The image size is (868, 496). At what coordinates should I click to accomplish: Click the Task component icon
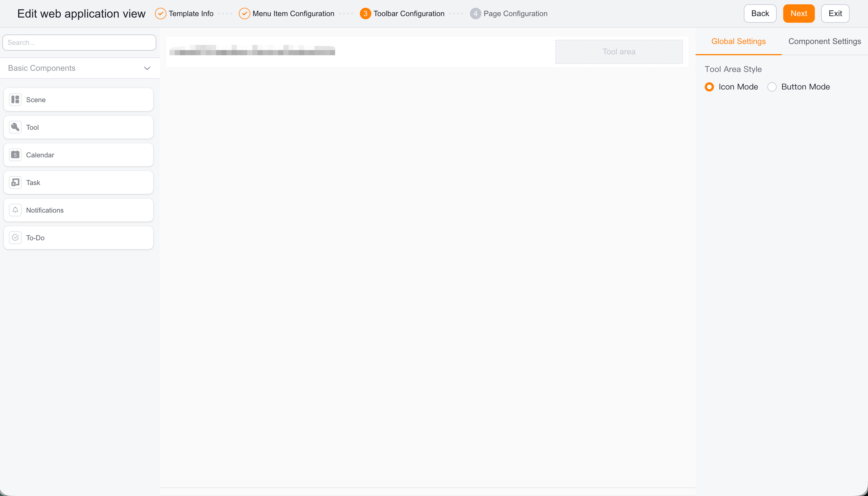pyautogui.click(x=15, y=182)
